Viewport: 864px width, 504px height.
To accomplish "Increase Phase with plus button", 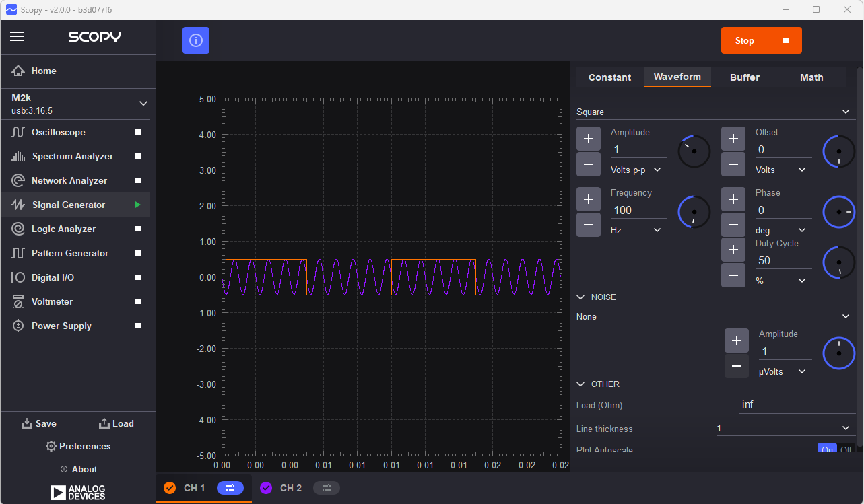I will pos(733,199).
